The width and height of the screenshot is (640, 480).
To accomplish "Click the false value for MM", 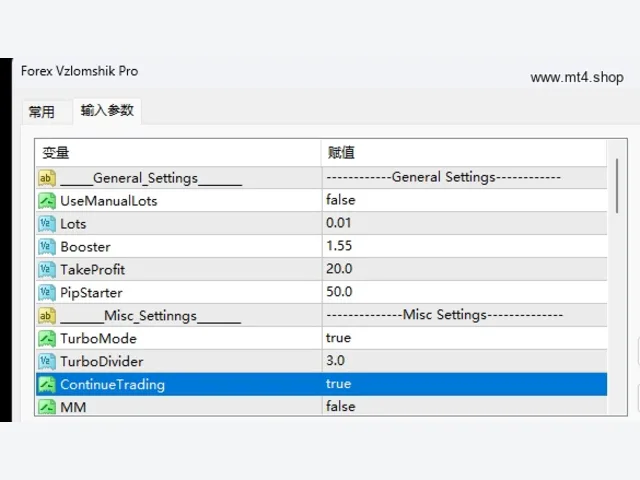I will (340, 406).
